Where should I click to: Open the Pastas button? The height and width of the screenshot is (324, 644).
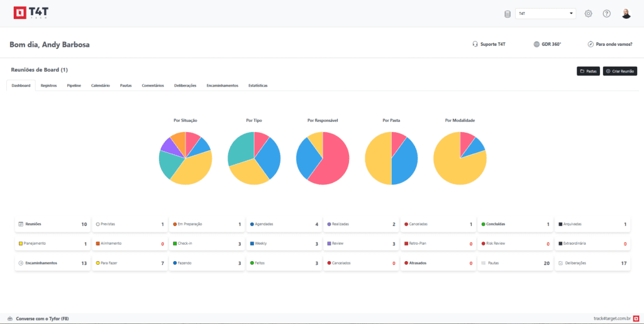point(588,72)
